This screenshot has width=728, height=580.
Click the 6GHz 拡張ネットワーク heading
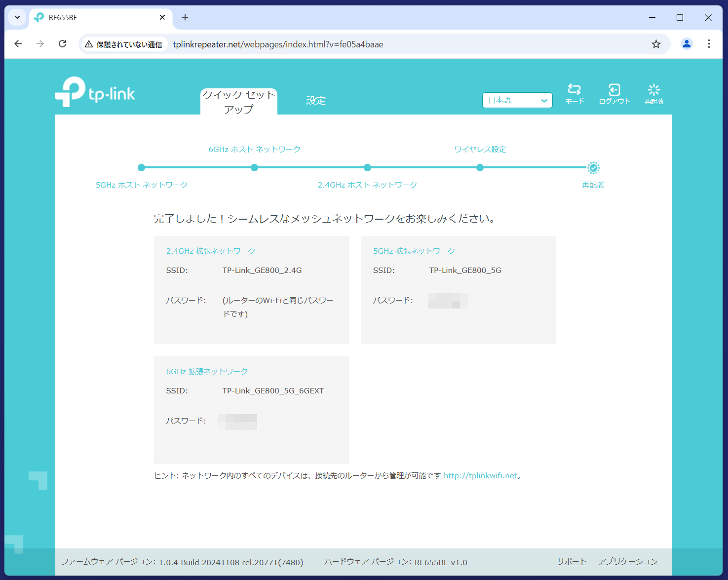click(x=207, y=372)
